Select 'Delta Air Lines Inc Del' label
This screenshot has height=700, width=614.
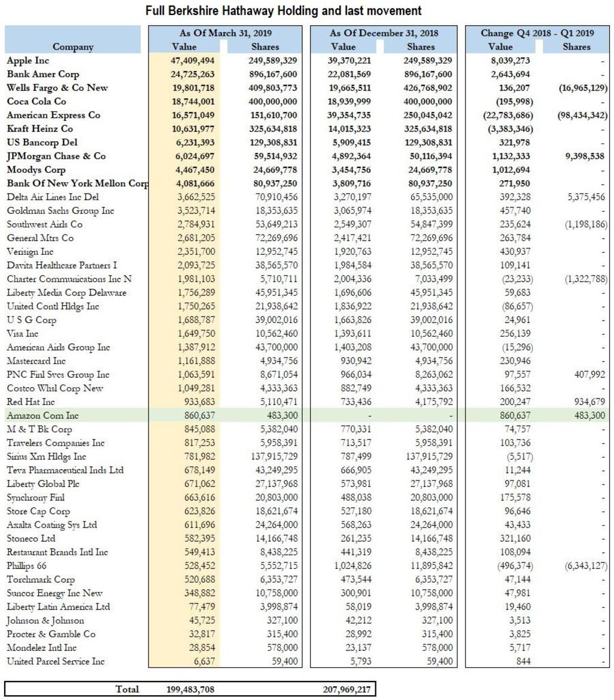pos(52,197)
